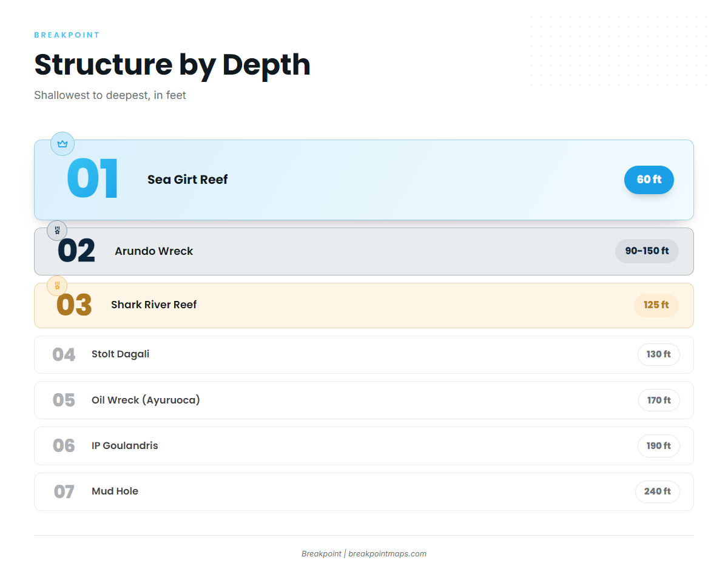Click the large 01 rank number

coord(93,180)
